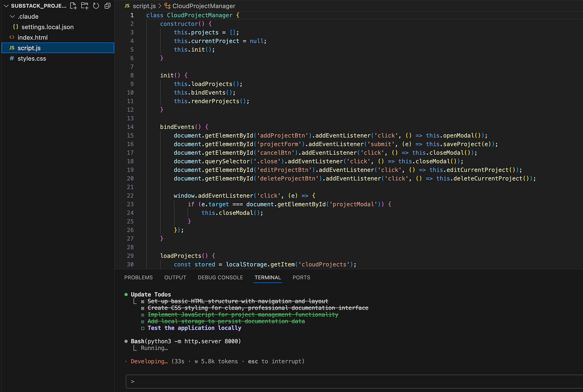Click checked box beside 'Implement JavaScript' todo
Screen dimensions: 583x392
(143, 315)
